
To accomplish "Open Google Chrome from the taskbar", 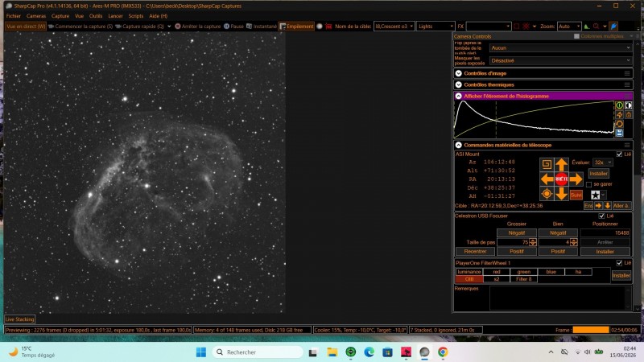I will point(443,352).
